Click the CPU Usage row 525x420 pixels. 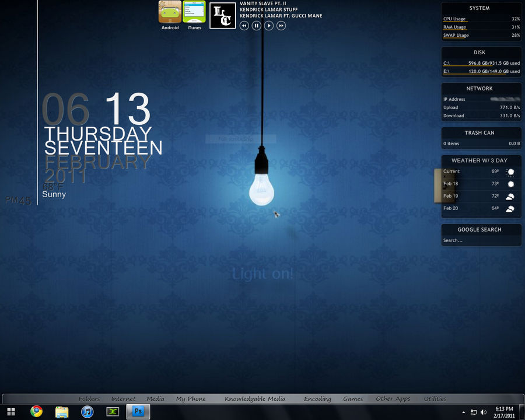click(481, 19)
